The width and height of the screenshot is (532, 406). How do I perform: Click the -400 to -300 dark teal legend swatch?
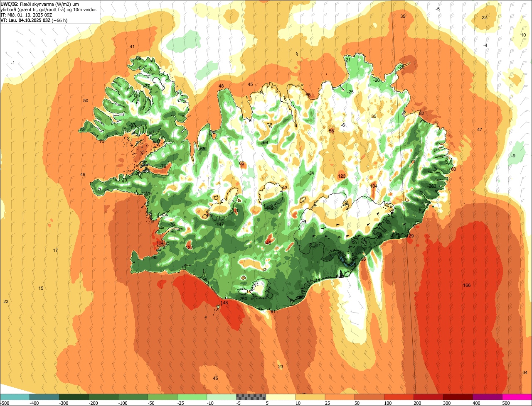pos(44,397)
